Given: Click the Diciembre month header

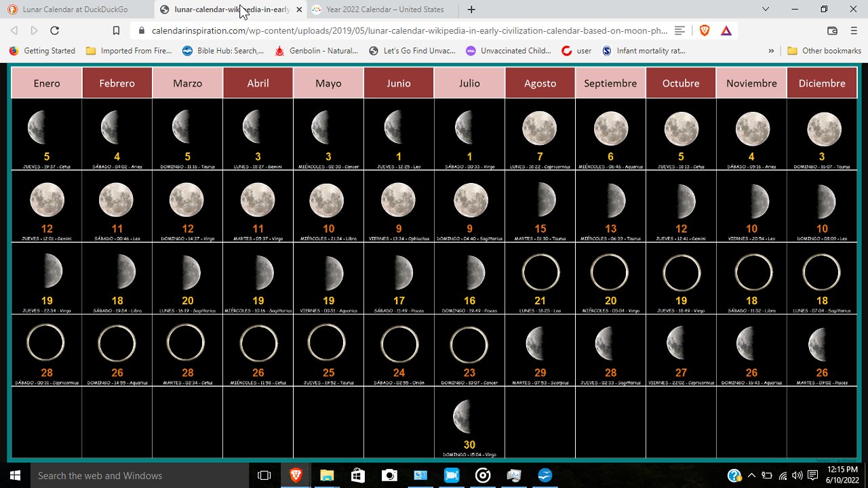Looking at the screenshot, I should [x=823, y=83].
